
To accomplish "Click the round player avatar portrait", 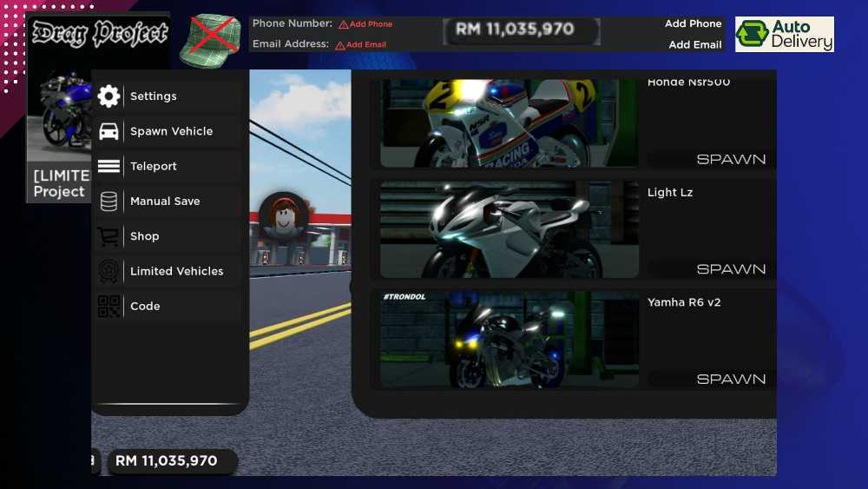I will click(284, 216).
